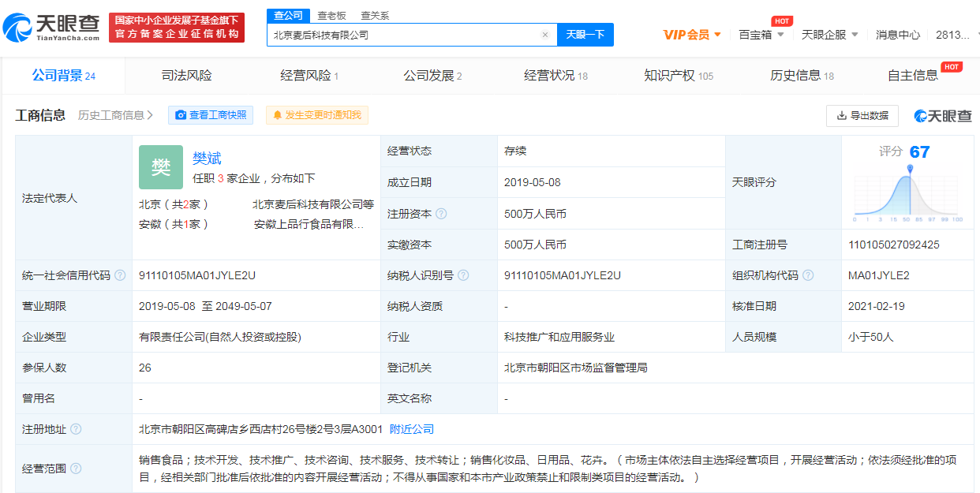The image size is (980, 493).
Task: Click camera icon on 查看工商快照 button
Action: 181,115
